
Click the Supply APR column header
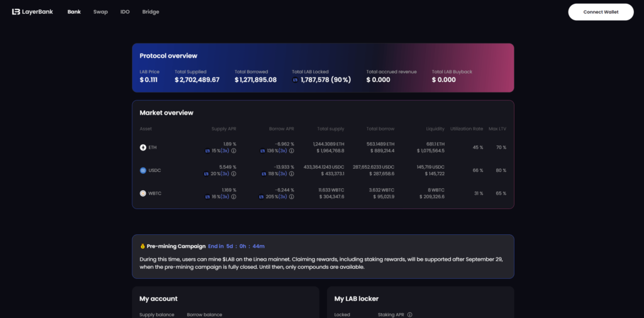click(224, 128)
